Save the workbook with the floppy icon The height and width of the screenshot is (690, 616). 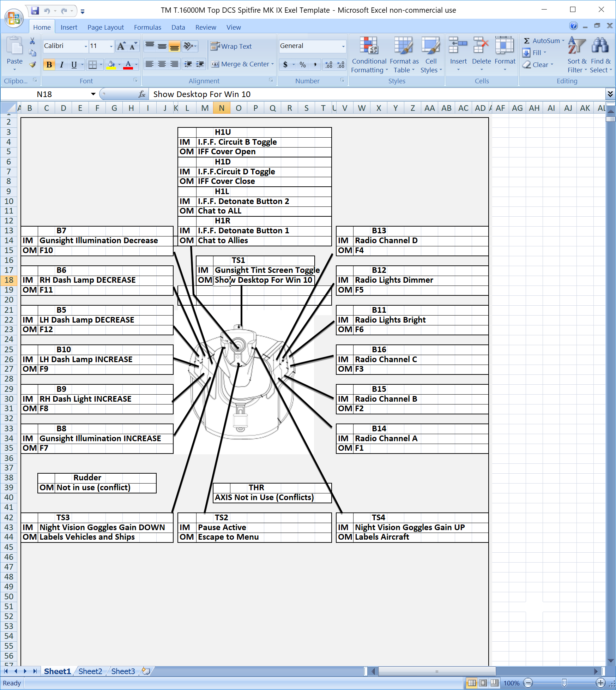coord(35,11)
